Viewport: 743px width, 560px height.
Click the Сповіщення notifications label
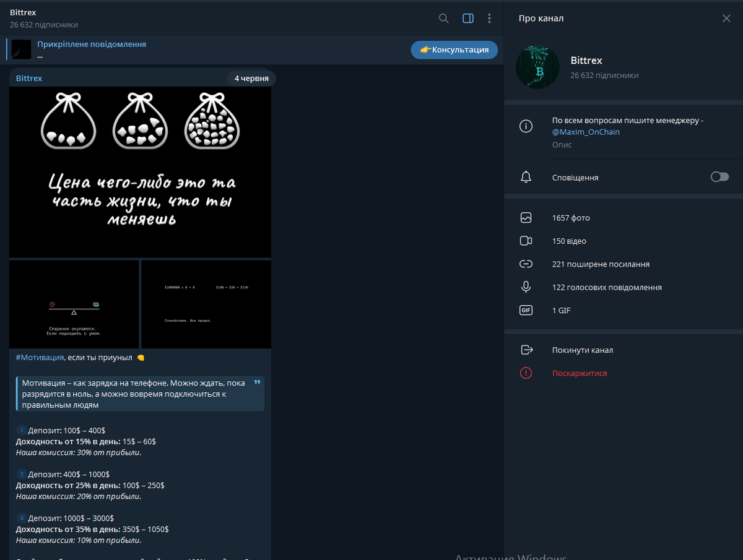click(x=575, y=178)
